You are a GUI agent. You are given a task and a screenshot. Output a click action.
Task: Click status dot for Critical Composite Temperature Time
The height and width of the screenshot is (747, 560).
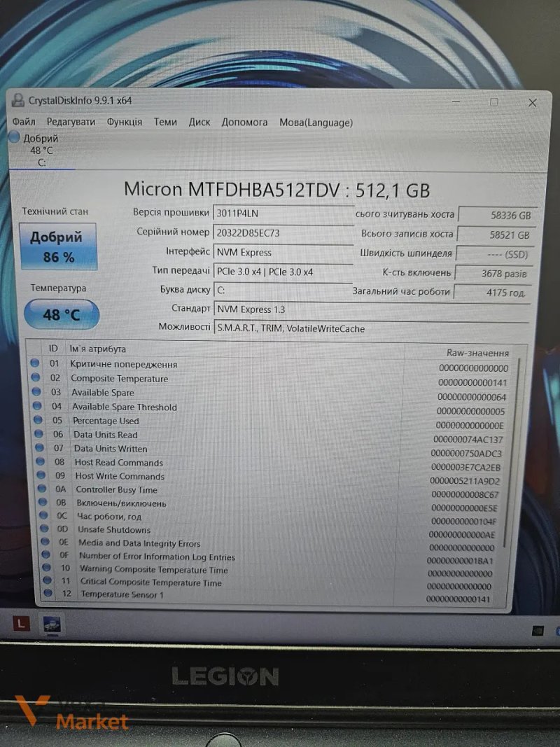click(x=47, y=580)
